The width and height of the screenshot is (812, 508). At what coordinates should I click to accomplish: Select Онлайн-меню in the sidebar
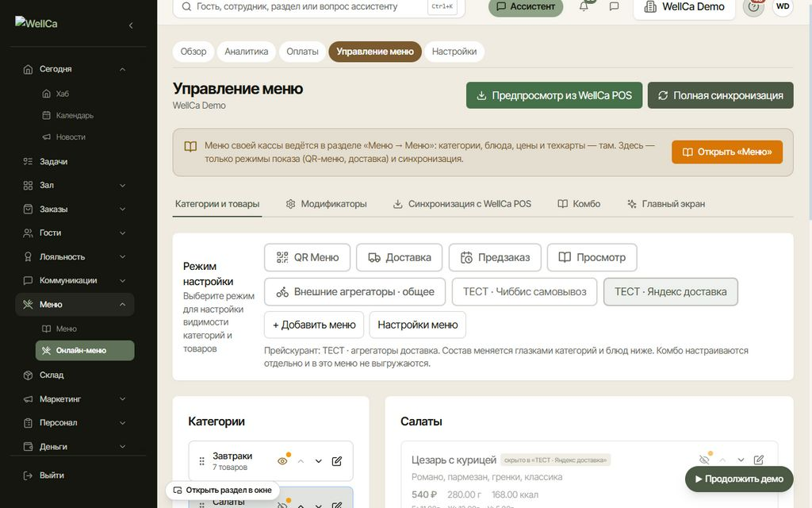pos(85,350)
